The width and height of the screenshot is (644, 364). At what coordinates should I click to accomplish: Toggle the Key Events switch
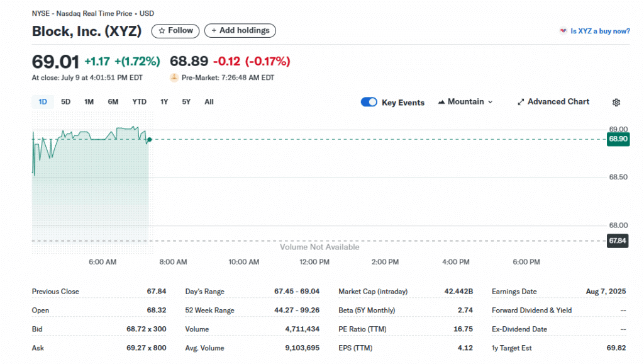369,102
